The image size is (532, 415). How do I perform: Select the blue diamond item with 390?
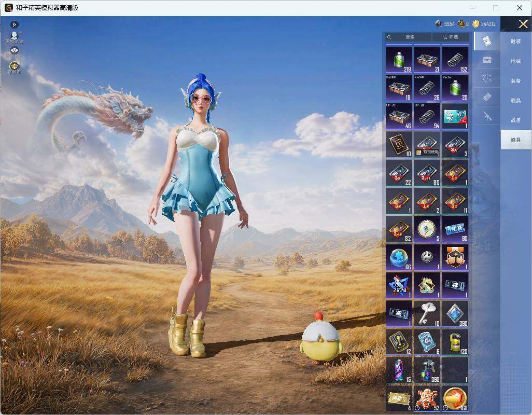[x=455, y=314]
